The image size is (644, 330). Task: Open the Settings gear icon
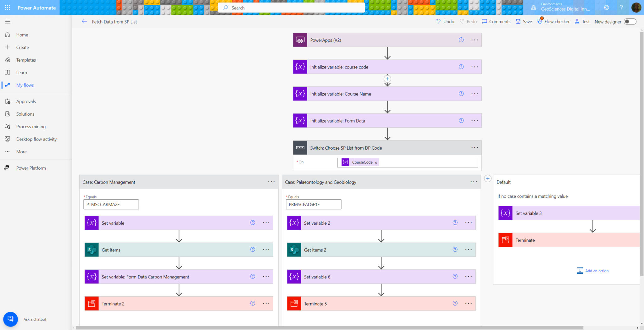pos(606,8)
